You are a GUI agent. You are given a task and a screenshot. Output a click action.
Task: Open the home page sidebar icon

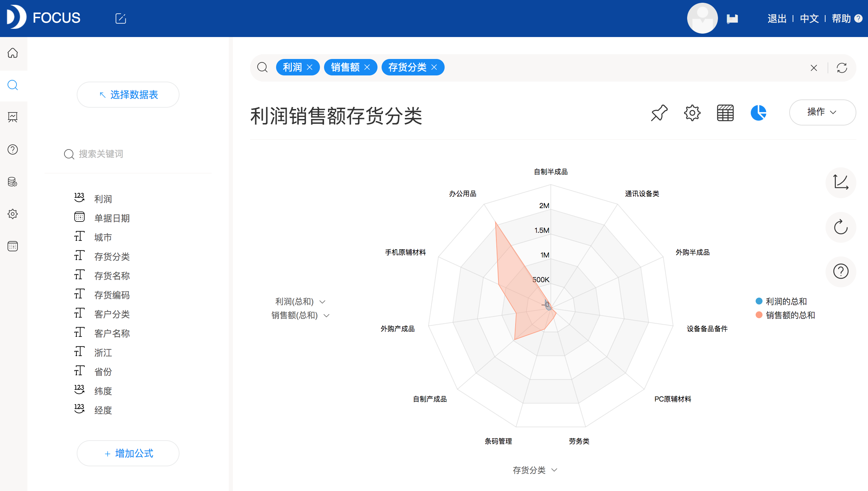(13, 53)
